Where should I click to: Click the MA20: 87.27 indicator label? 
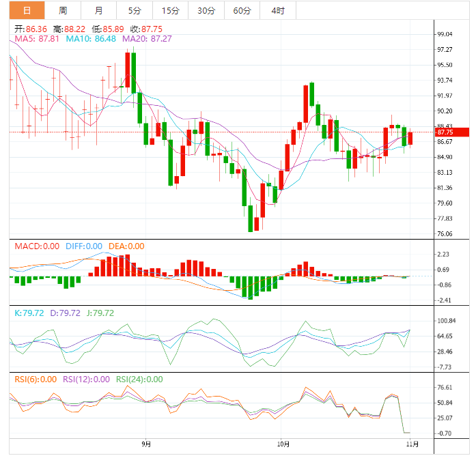coord(147,39)
